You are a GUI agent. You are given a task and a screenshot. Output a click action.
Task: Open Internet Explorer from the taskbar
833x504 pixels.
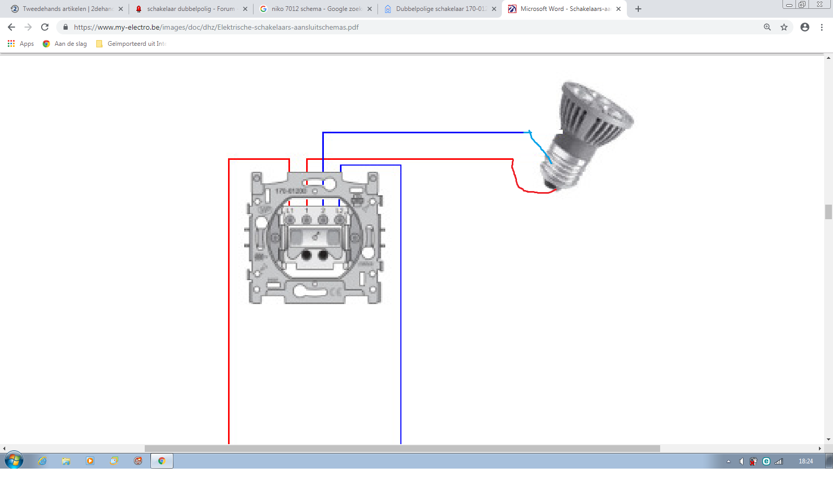point(42,461)
